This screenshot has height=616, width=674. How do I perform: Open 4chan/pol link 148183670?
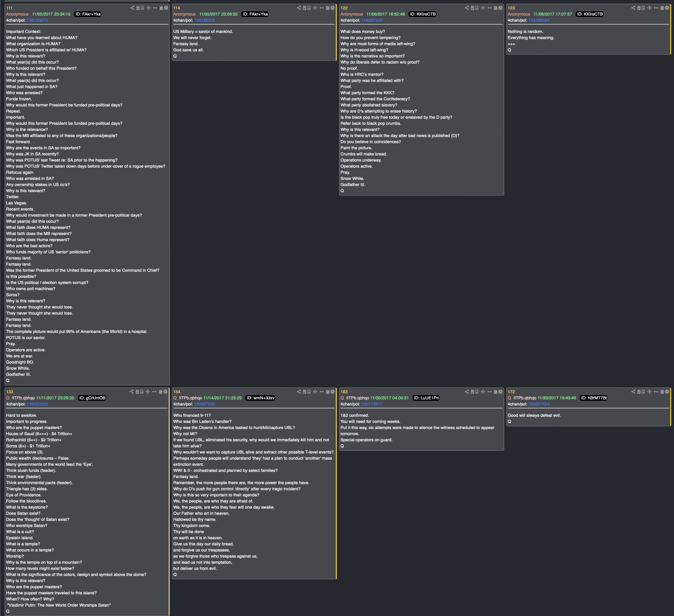[x=37, y=20]
